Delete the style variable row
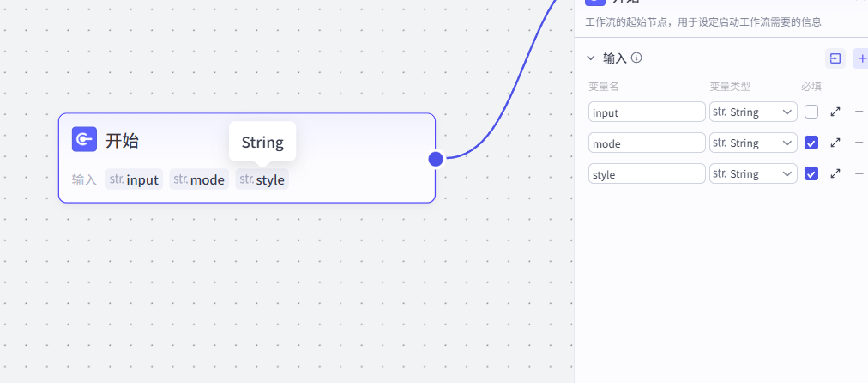The width and height of the screenshot is (868, 383). 859,173
